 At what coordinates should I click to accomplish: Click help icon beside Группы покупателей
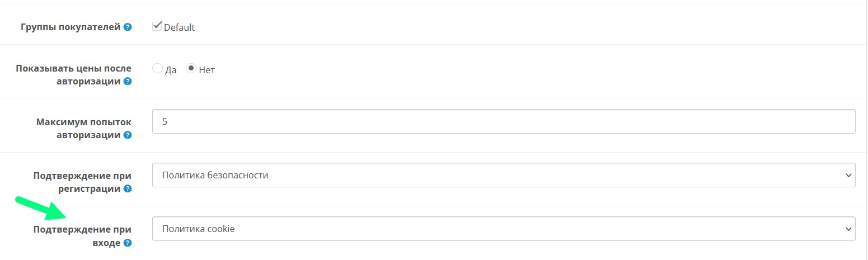tap(128, 27)
